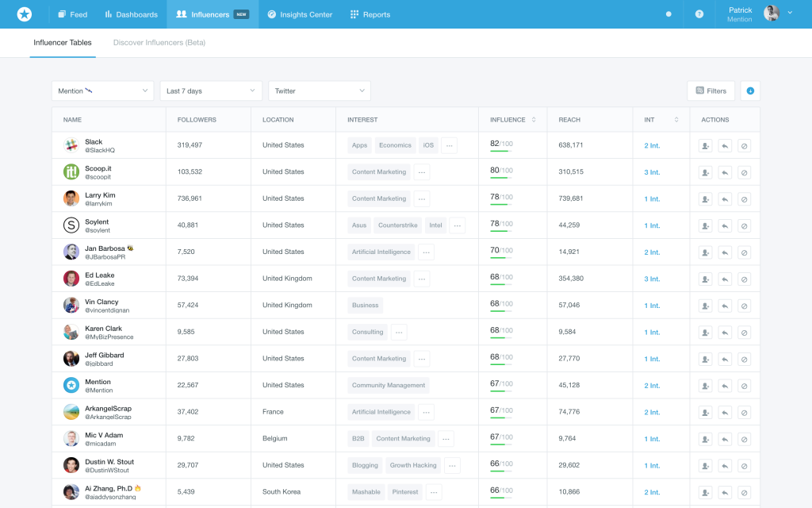Open Reports in top navigation
Screen dimensions: 812x508
pos(370,14)
